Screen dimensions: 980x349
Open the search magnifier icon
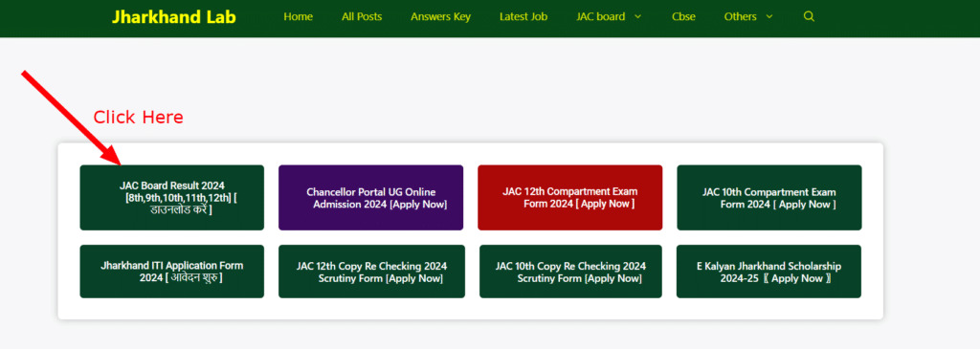tap(809, 17)
